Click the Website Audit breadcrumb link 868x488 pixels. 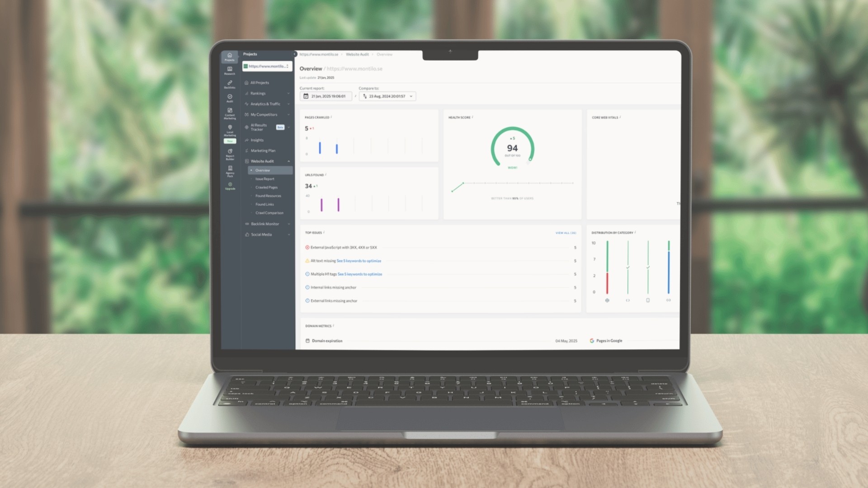tap(357, 54)
